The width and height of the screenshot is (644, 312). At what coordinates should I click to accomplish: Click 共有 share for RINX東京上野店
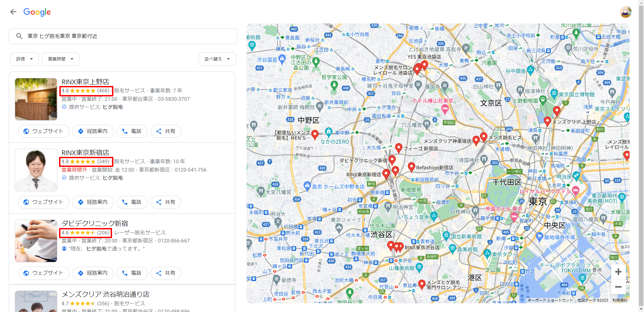(x=166, y=131)
